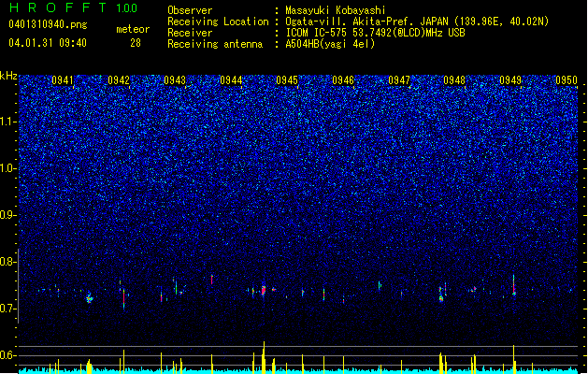Click the 0.7 kHz axis label

(x=8, y=309)
